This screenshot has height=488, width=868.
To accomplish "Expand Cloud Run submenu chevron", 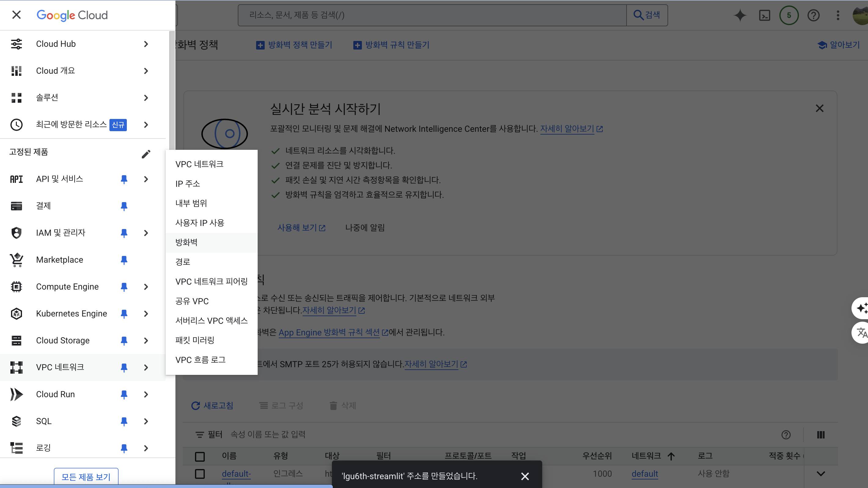I will click(x=146, y=394).
